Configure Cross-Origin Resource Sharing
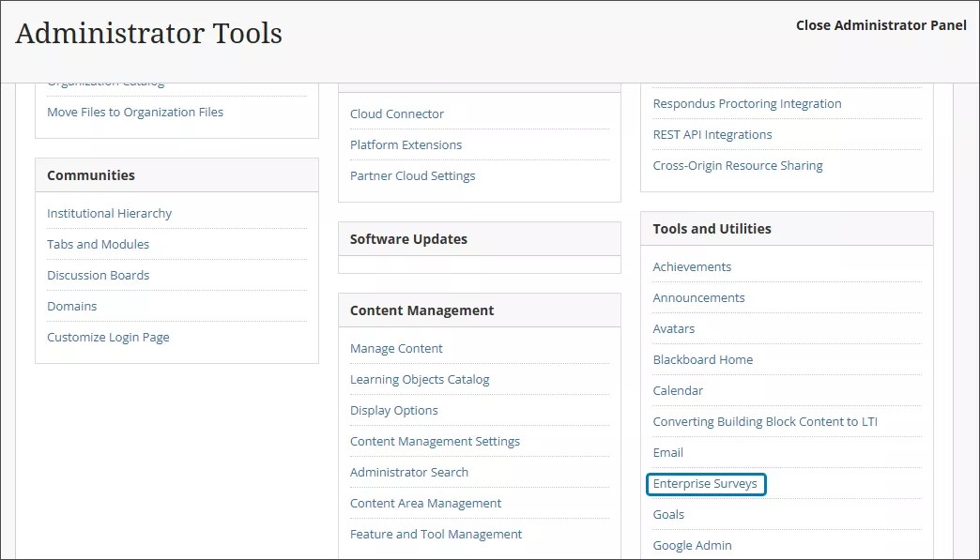This screenshot has height=560, width=980. point(738,165)
